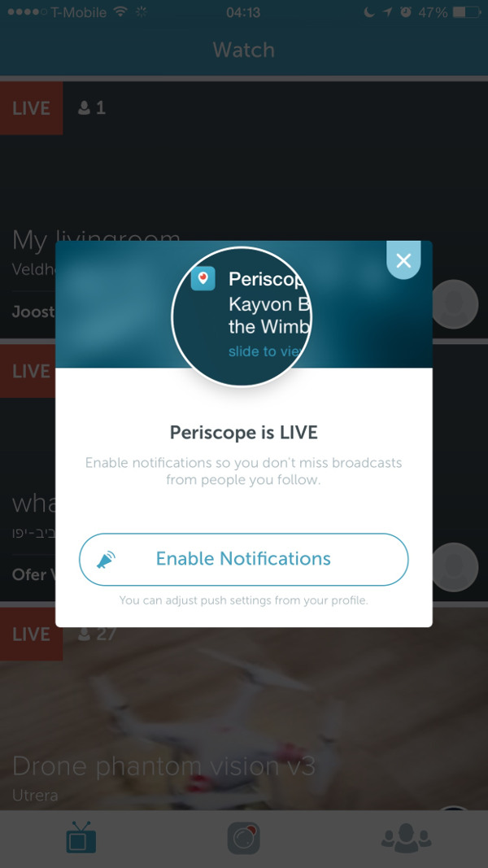
Task: Tap the viewer count showing 27
Action: pos(100,634)
